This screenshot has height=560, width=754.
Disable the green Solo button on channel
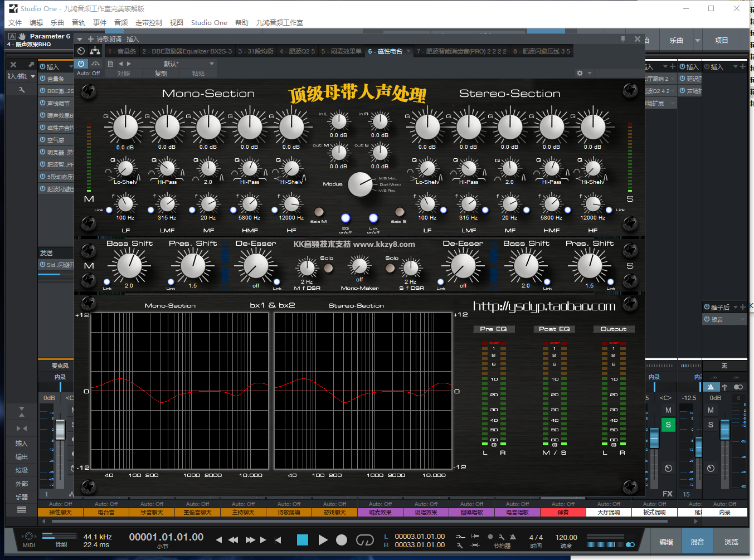tap(668, 425)
